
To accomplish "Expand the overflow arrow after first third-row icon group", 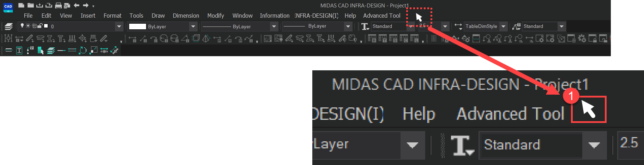I will (121, 42).
